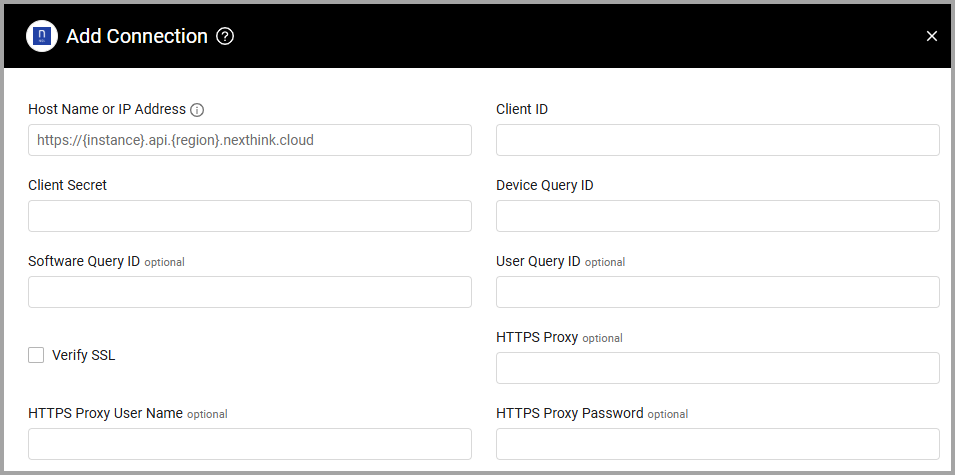Click the User Query ID field

tap(717, 292)
